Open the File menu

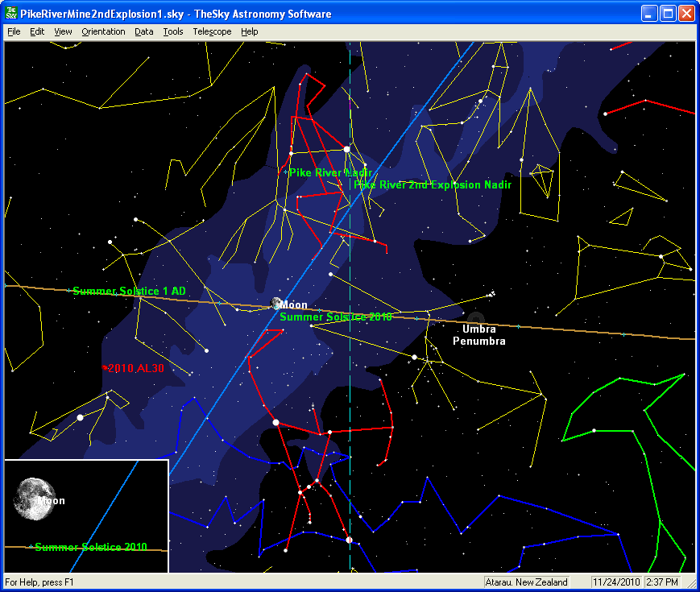coord(14,31)
